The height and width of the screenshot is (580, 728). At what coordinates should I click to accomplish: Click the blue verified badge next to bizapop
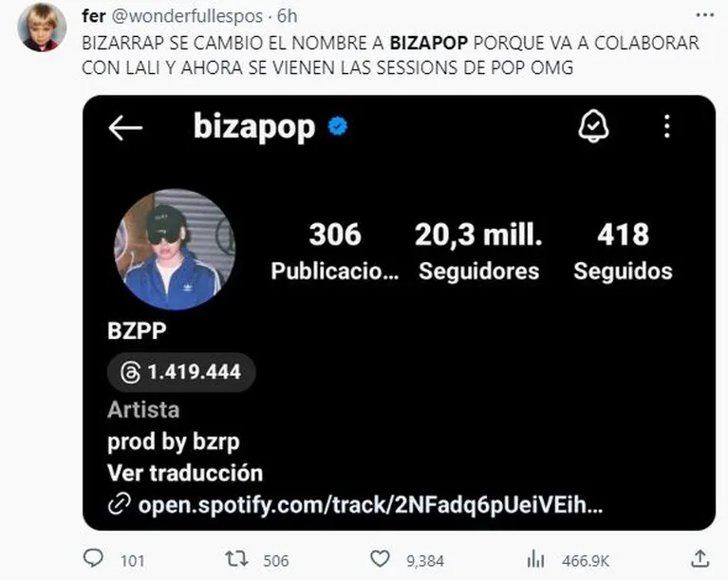(338, 126)
